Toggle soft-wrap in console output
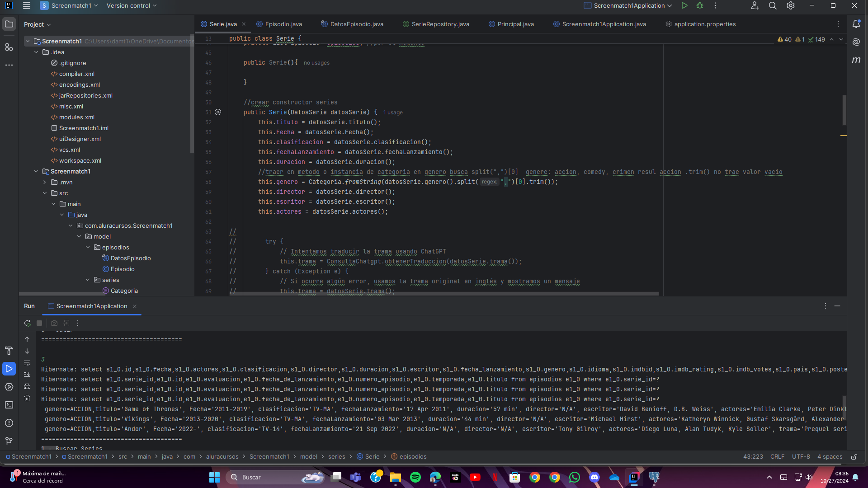Image resolution: width=868 pixels, height=488 pixels. pos(27,363)
